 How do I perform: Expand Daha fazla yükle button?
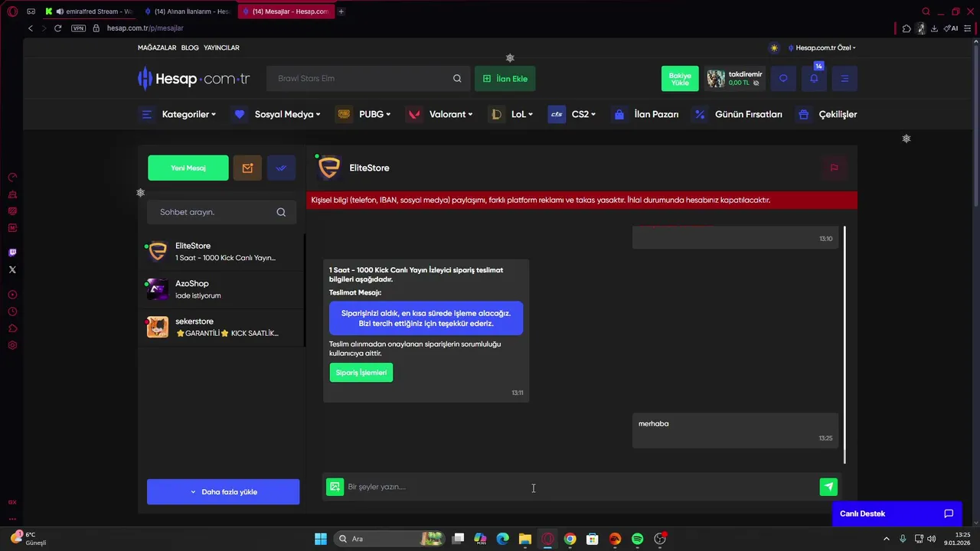coord(223,492)
